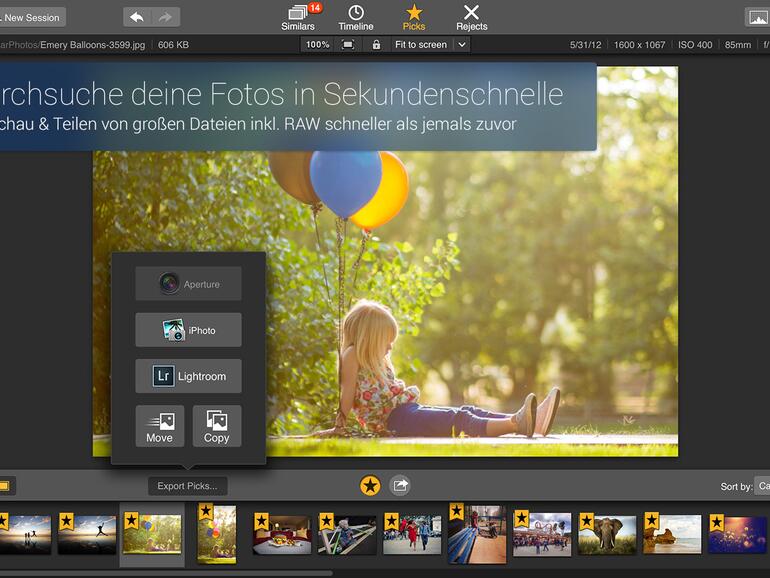Choose Move in export popup

coord(160,426)
